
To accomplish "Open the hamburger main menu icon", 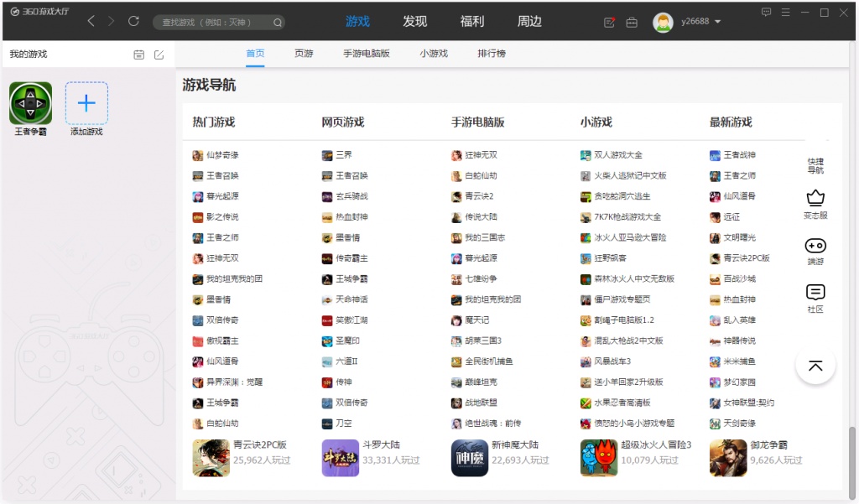I will 785,12.
